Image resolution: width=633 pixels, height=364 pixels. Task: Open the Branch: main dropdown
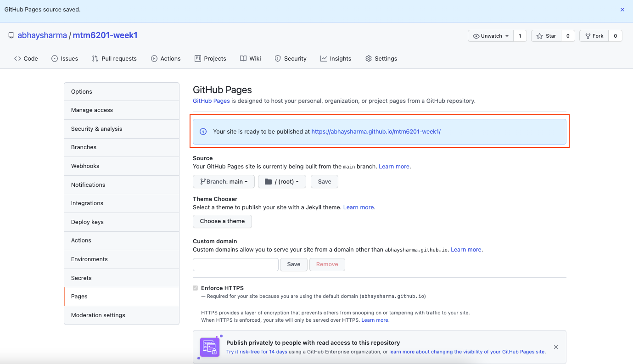tap(224, 182)
